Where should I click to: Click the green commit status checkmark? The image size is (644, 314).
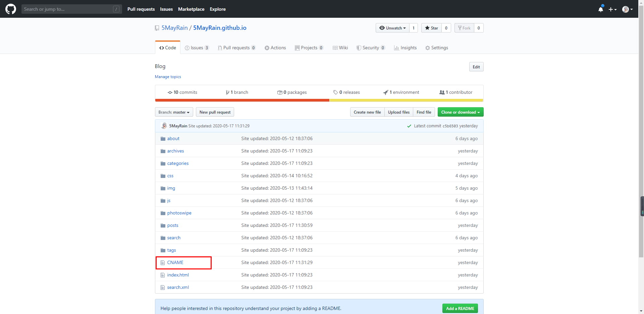(x=409, y=126)
